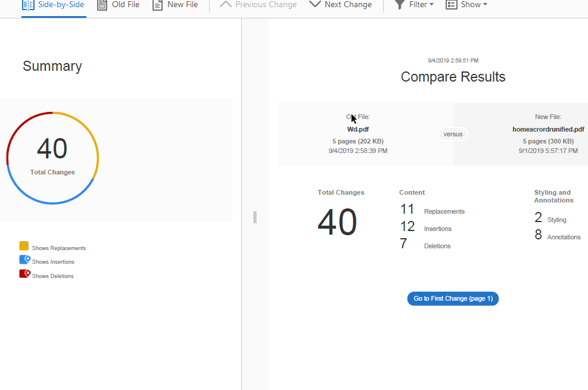This screenshot has height=390, width=588.
Task: Switch to Side-by-Side view
Action: [x=54, y=5]
